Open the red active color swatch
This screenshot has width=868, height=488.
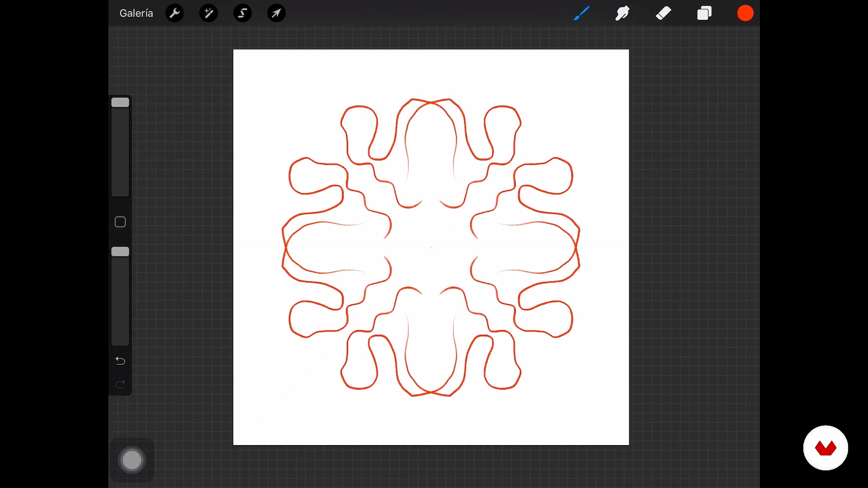(x=745, y=14)
